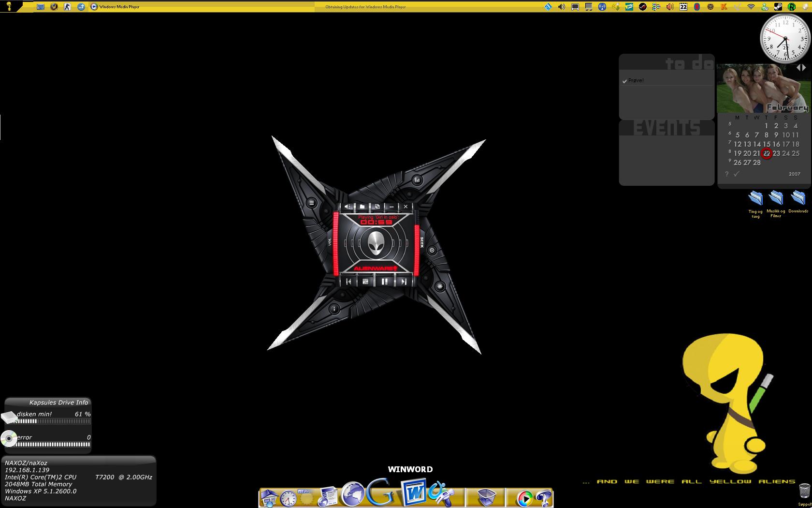Open file folder icon in Alienware player

(x=362, y=207)
